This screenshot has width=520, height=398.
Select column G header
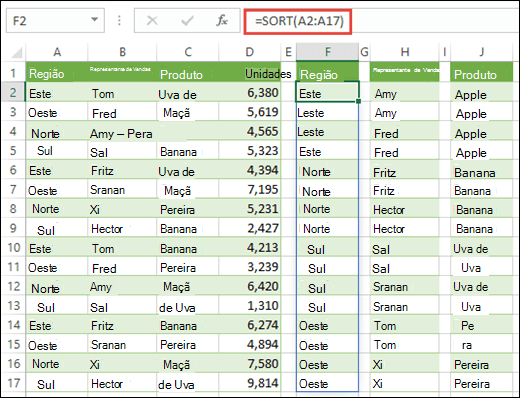364,52
